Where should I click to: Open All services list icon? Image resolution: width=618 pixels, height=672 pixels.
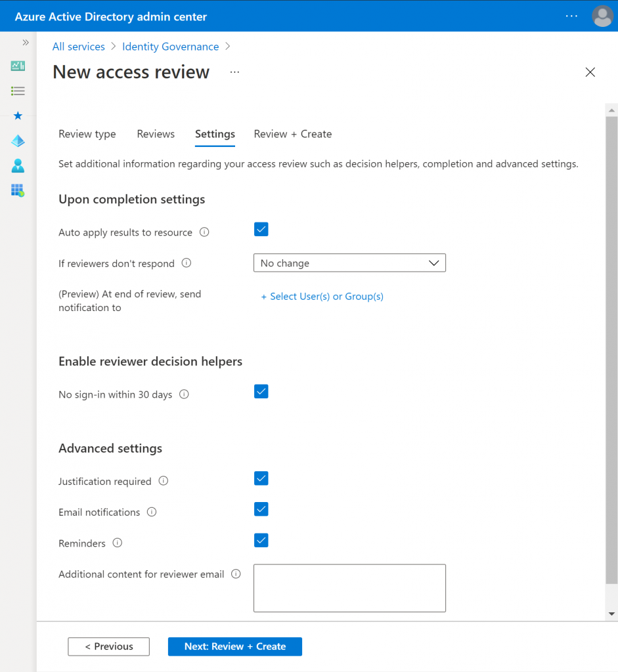(18, 91)
